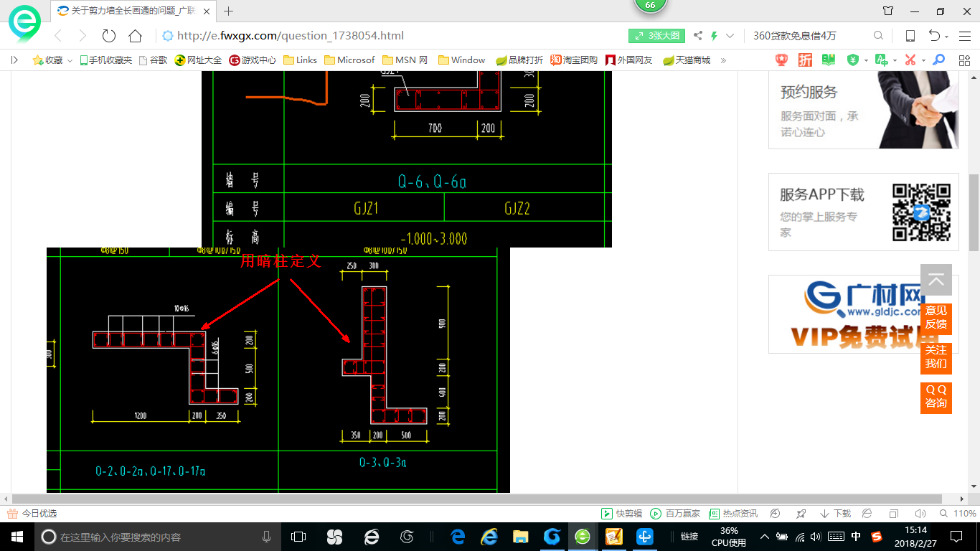Open the Links bookmark folder
Screen dimensions: 980x551
coord(300,60)
